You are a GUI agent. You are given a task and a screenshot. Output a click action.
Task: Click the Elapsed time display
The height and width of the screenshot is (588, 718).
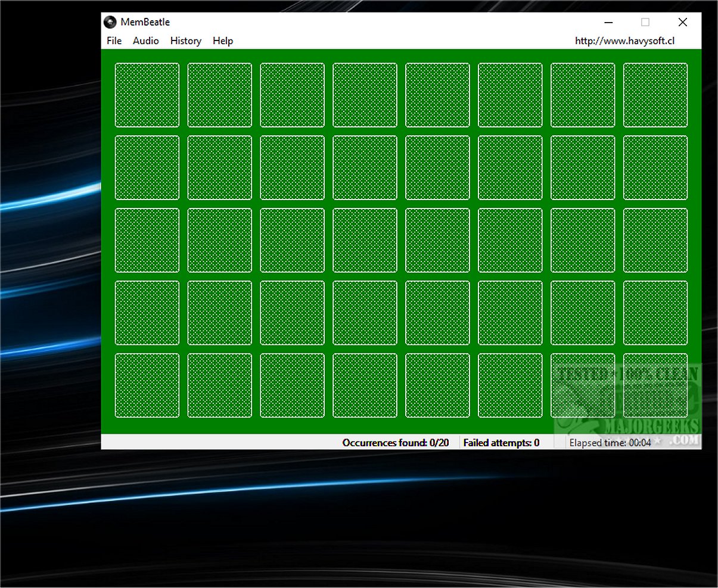(610, 443)
